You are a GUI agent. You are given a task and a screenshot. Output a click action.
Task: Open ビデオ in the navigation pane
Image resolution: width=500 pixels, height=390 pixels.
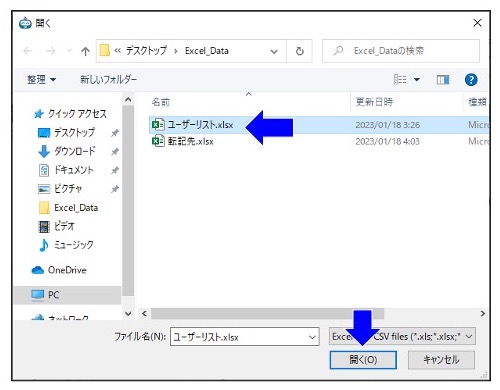64,226
